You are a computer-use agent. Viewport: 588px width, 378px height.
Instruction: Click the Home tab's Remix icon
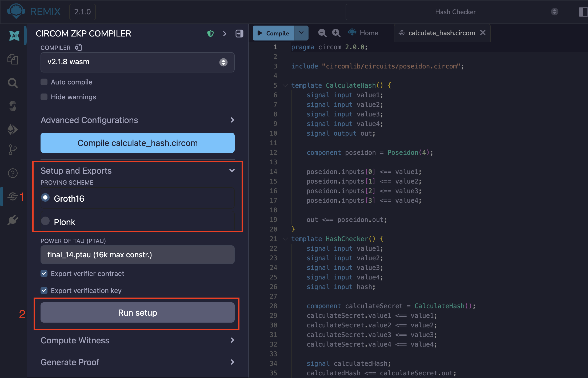352,32
